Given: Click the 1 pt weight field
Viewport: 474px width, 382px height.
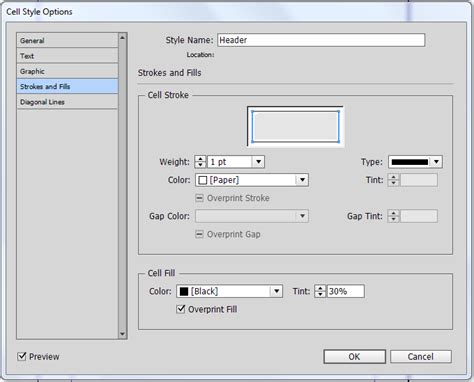Looking at the screenshot, I should pyautogui.click(x=230, y=162).
